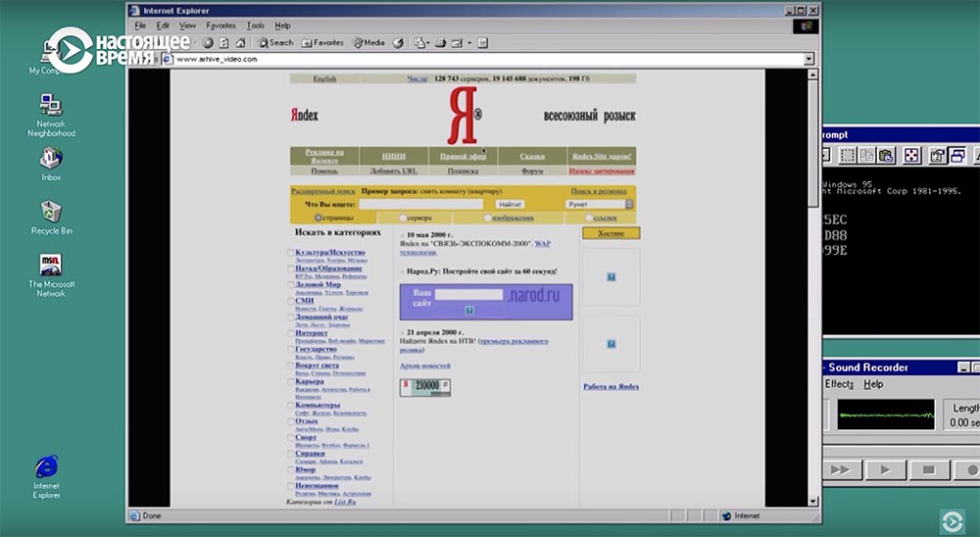Image resolution: width=980 pixels, height=537 pixels.
Task: Open the Tools menu in Internet Explorer
Action: (x=255, y=25)
